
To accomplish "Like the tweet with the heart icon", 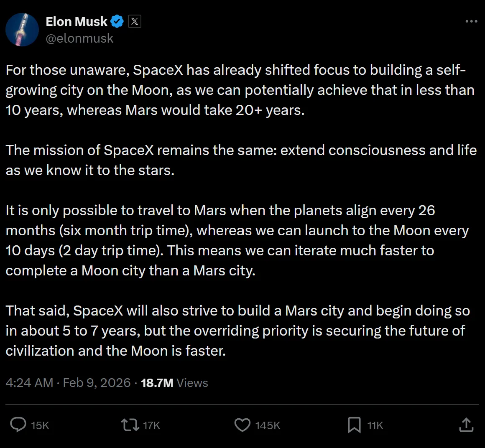I will tap(242, 425).
